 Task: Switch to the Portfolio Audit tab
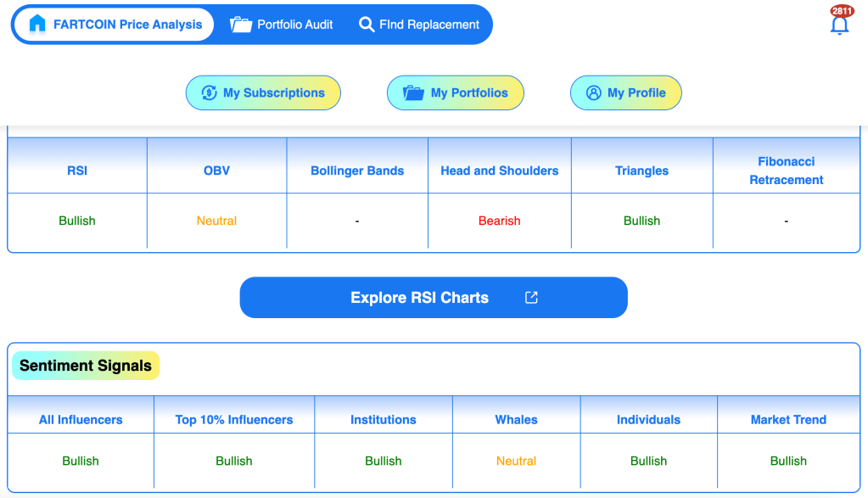point(281,25)
